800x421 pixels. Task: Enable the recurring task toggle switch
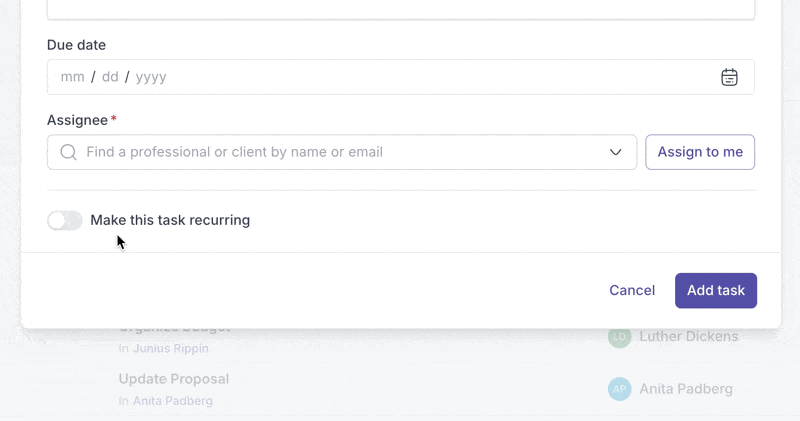tap(65, 220)
